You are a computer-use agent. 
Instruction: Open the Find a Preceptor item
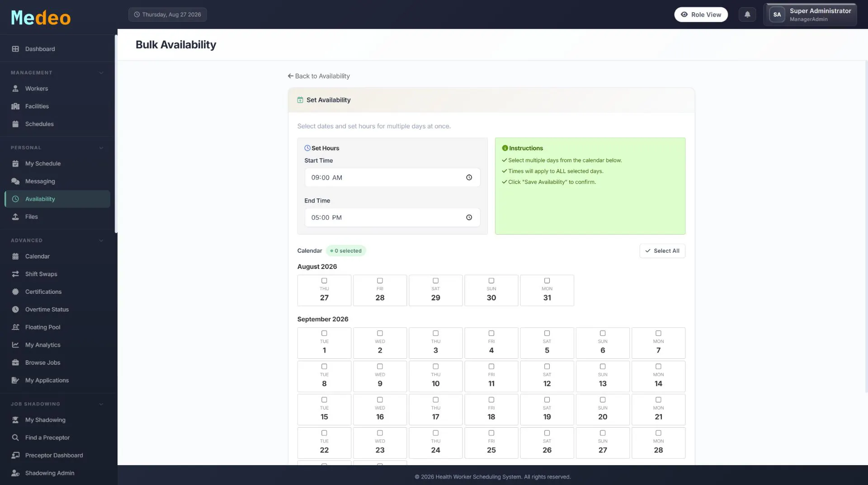57,438
